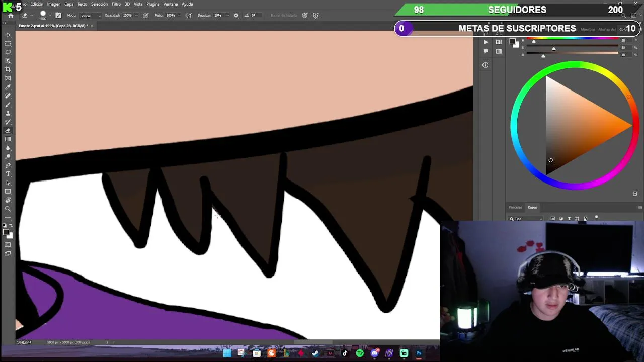Select the Object Selection tool
Image resolution: width=644 pixels, height=362 pixels.
(8, 61)
